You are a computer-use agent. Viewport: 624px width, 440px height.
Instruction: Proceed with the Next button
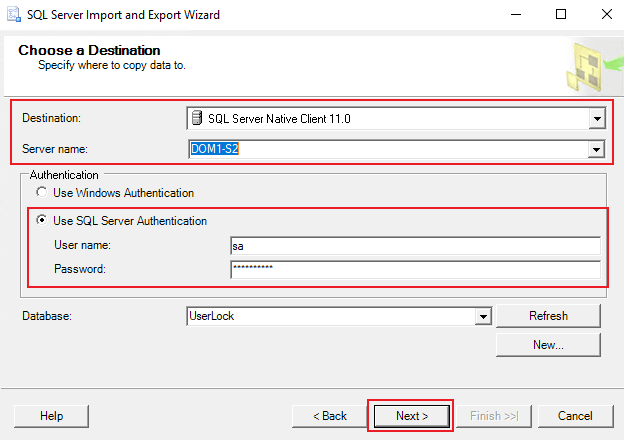pyautogui.click(x=411, y=416)
